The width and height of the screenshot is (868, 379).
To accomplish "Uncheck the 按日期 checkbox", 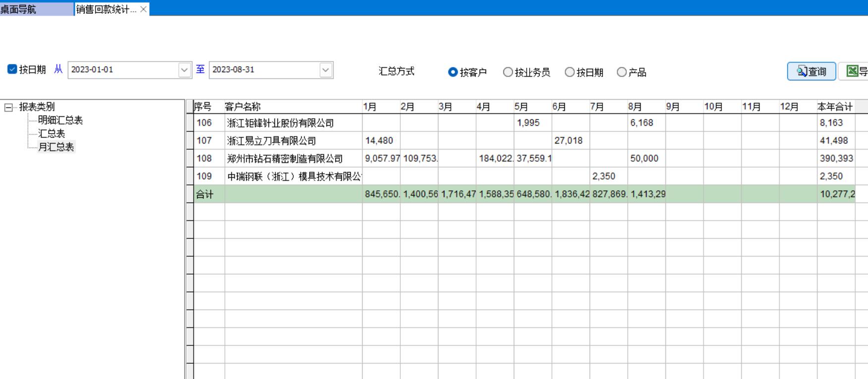I will point(12,69).
